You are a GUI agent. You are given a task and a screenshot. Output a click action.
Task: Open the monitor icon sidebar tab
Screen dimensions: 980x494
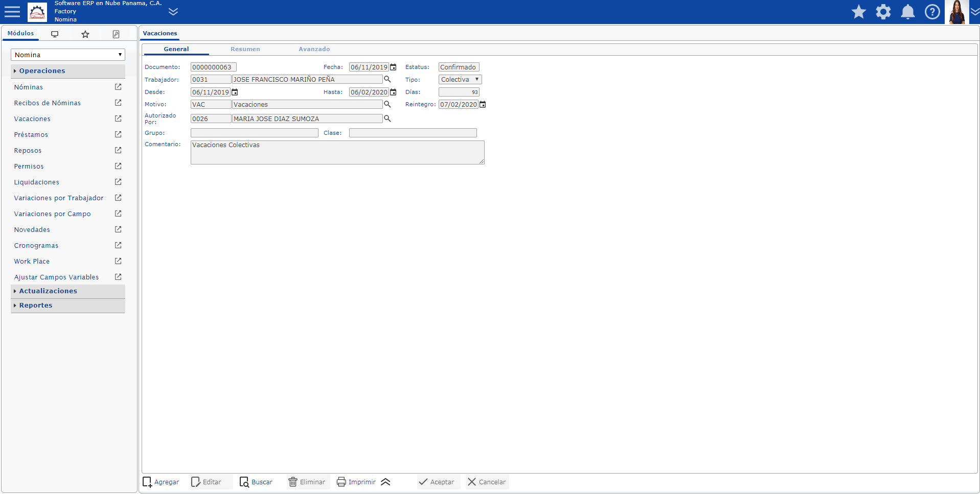tap(55, 34)
